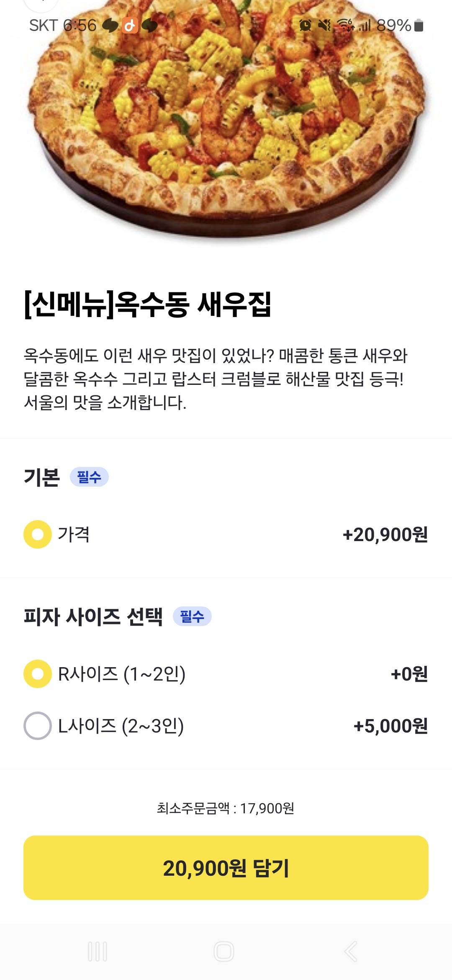Viewport: 452px width, 980px height.
Task: Tap the 최소주문금액 17,900원 notice
Action: 226,808
